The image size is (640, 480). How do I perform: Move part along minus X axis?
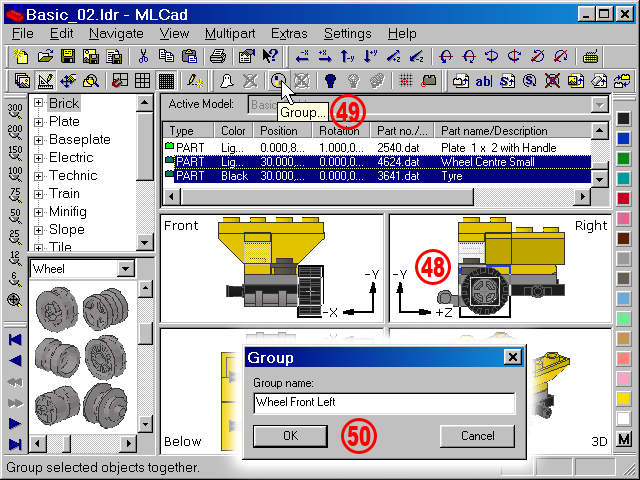302,56
